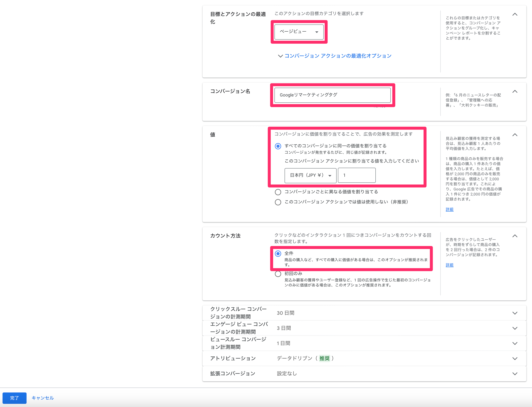Click the conversion name field Googleリマーケティングタグ
This screenshot has height=407, width=532.
coord(332,95)
